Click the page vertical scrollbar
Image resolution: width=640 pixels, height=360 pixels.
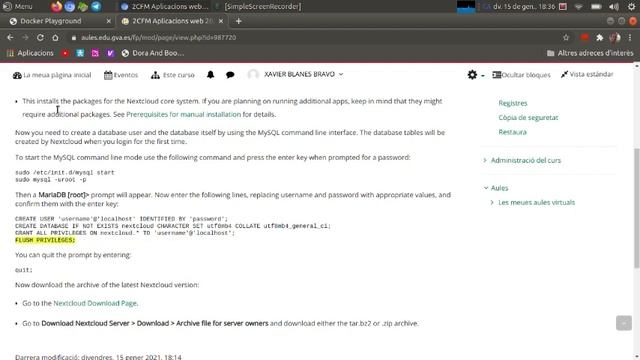tap(636, 208)
